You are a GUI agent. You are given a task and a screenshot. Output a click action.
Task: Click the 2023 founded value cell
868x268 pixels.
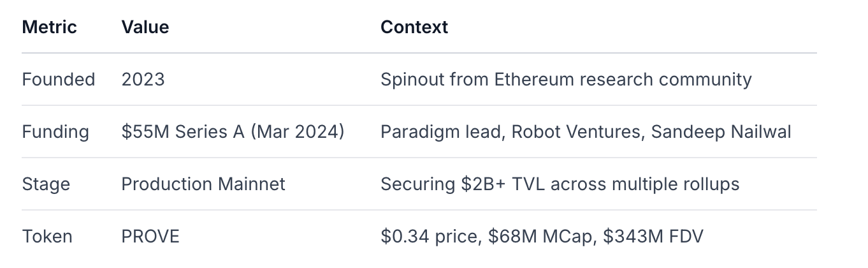tap(143, 80)
